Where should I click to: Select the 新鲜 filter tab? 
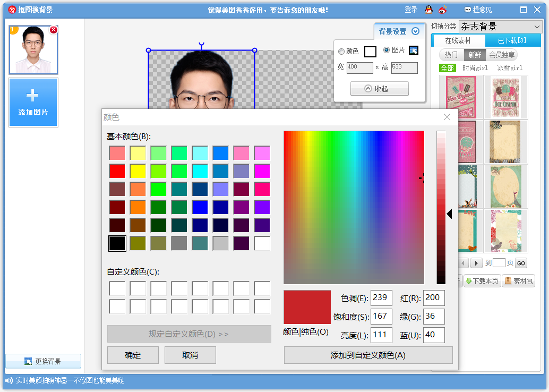click(x=475, y=55)
